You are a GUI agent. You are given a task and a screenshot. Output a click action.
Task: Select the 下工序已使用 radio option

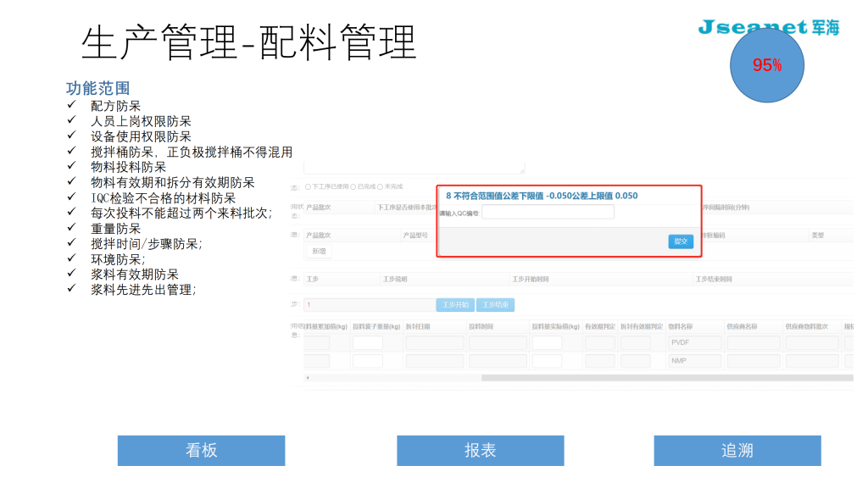[307, 186]
